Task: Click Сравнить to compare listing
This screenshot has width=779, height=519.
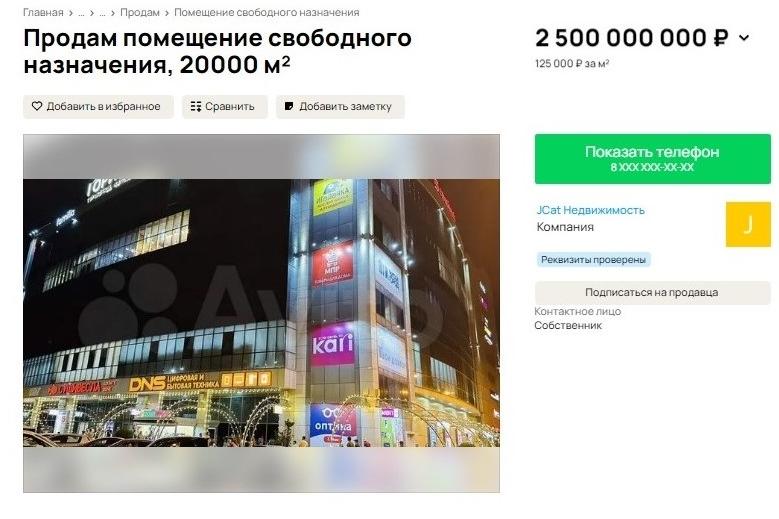Action: pos(225,106)
